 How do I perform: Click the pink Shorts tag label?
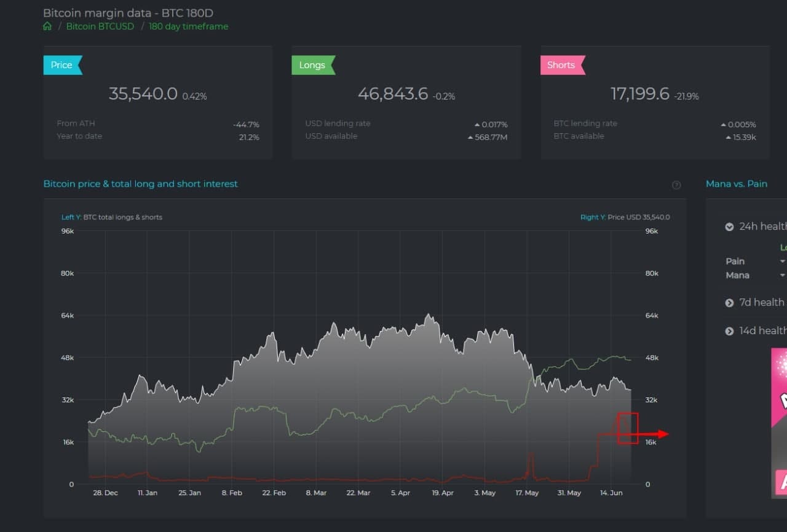[x=562, y=65]
